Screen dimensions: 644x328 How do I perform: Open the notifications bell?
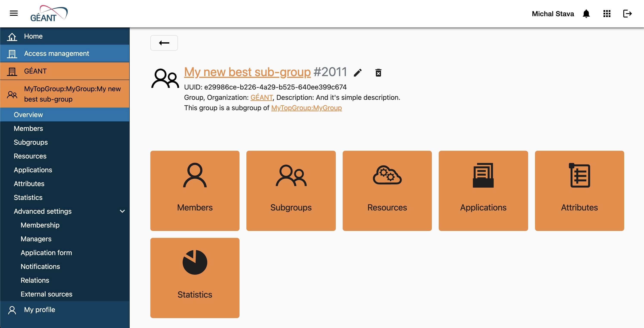[586, 14]
